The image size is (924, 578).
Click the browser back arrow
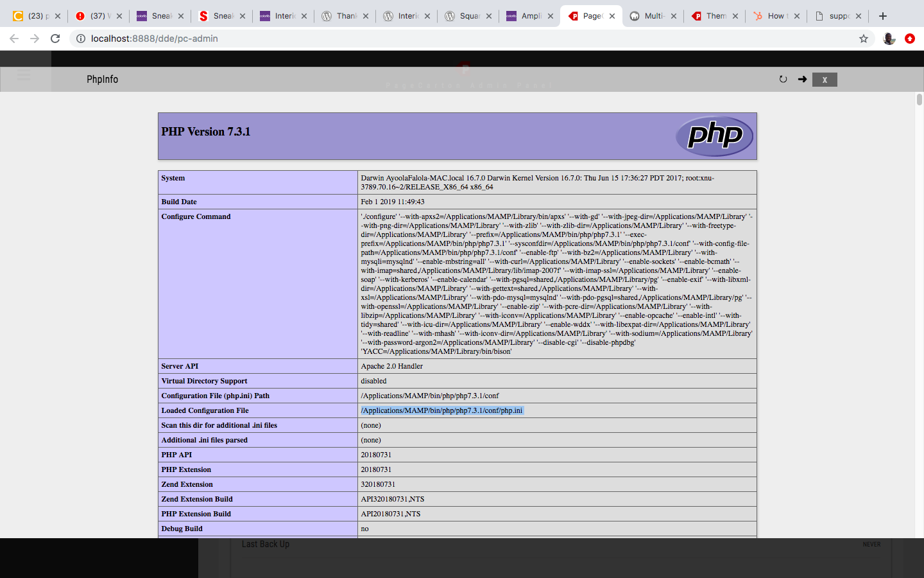pos(14,39)
